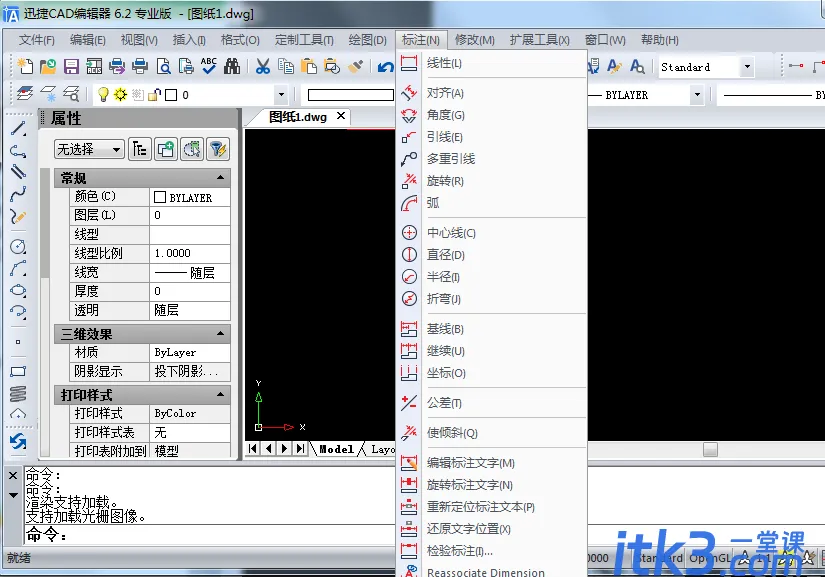Click the Paste clipboard icon
Viewport: 825px width, 577px height.
tap(309, 66)
